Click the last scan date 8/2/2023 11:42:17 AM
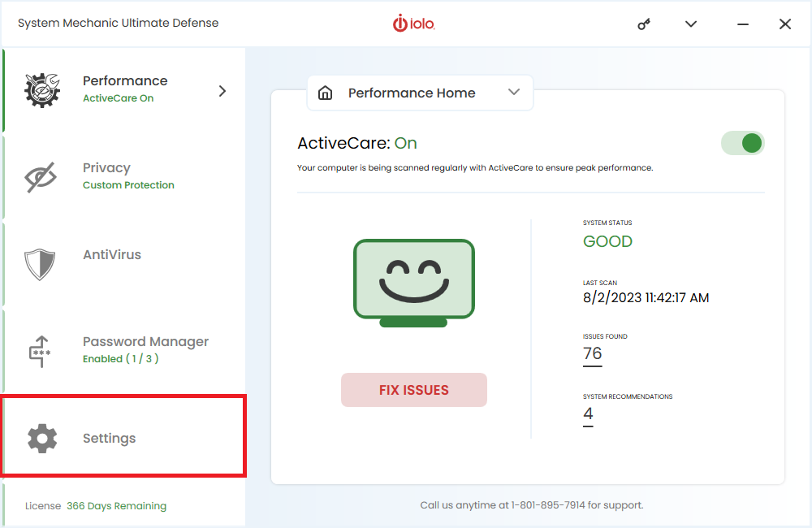Viewport: 812px width, 528px height. click(646, 298)
